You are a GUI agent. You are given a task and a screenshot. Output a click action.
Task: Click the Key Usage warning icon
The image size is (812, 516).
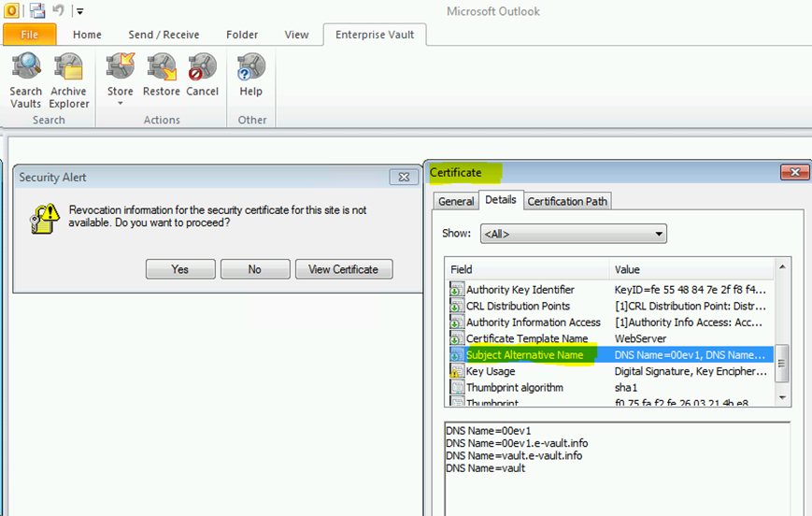457,371
